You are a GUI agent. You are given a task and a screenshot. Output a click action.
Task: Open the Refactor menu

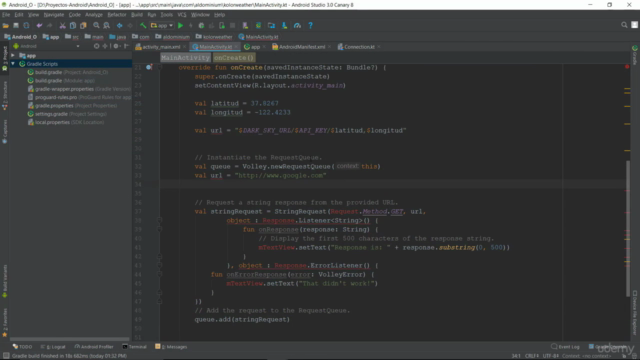click(x=117, y=15)
